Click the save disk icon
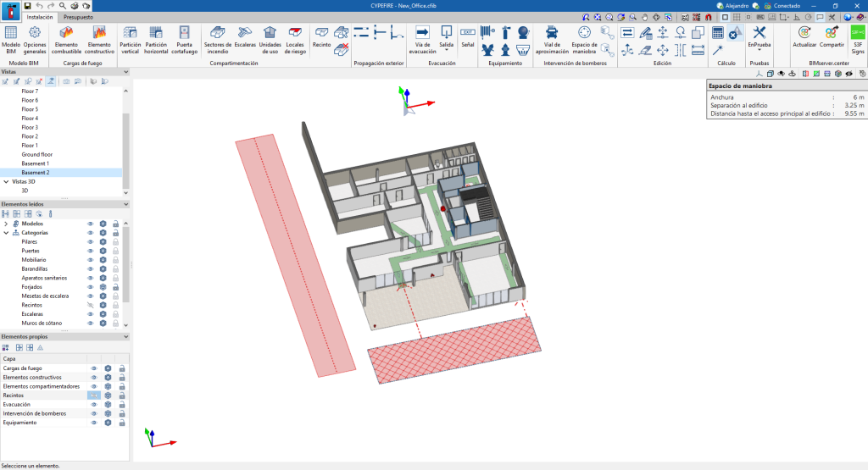Image resolution: width=868 pixels, height=470 pixels. point(27,6)
